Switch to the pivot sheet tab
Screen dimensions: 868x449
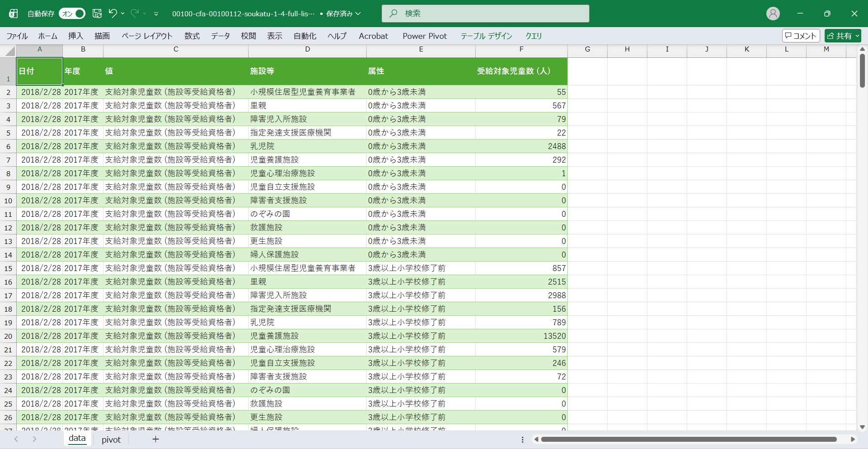click(x=111, y=440)
